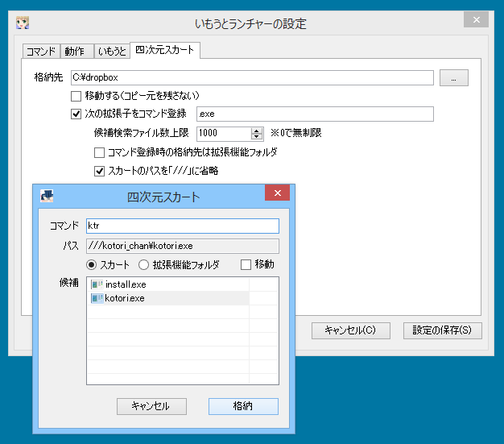504x444 pixels.
Task: Switch to the 動作 tab
Action: tap(76, 52)
